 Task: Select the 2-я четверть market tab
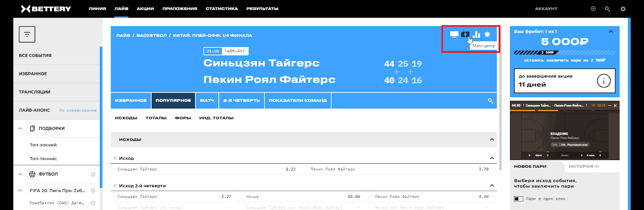pyautogui.click(x=242, y=100)
